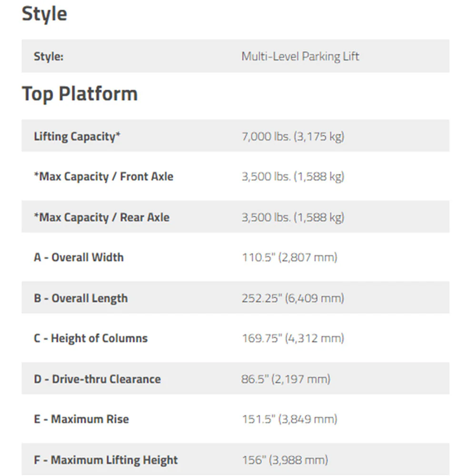The image size is (476, 476).
Task: Select the 86.5" (2,197 mm) value
Action: pos(286,379)
